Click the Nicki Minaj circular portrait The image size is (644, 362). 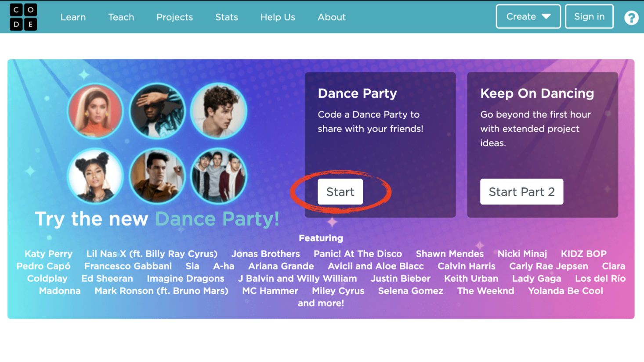95,176
